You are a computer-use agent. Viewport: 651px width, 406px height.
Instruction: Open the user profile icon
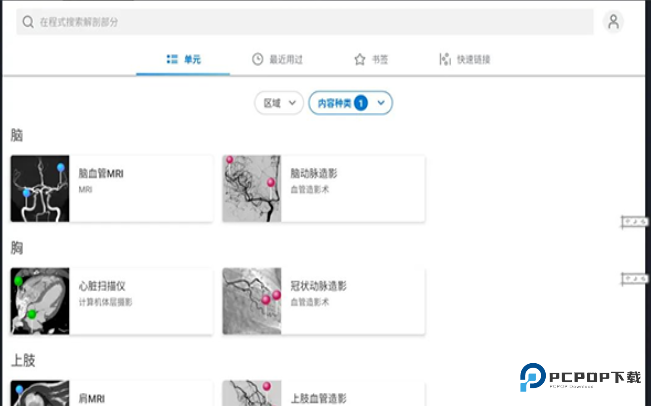point(613,22)
